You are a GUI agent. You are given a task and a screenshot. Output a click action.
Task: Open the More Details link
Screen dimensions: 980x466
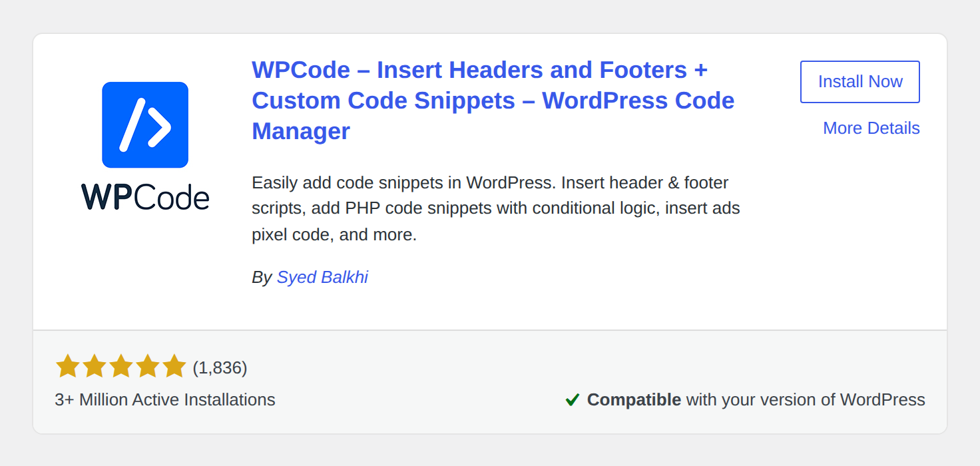[x=871, y=128]
